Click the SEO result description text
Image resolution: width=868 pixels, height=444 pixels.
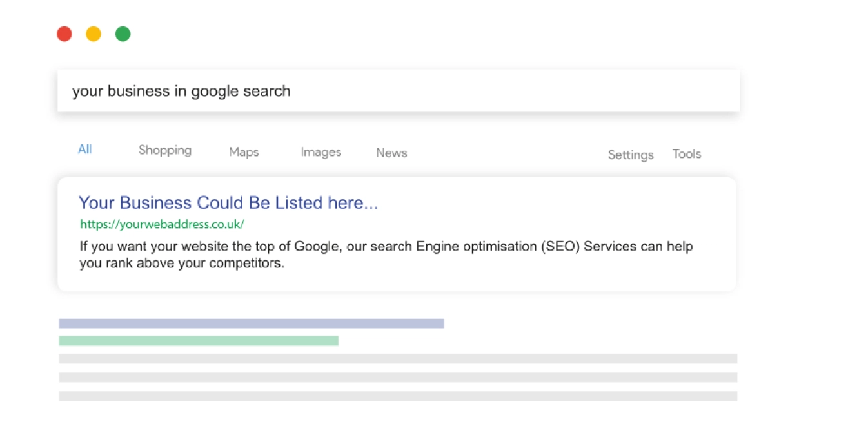pyautogui.click(x=385, y=254)
